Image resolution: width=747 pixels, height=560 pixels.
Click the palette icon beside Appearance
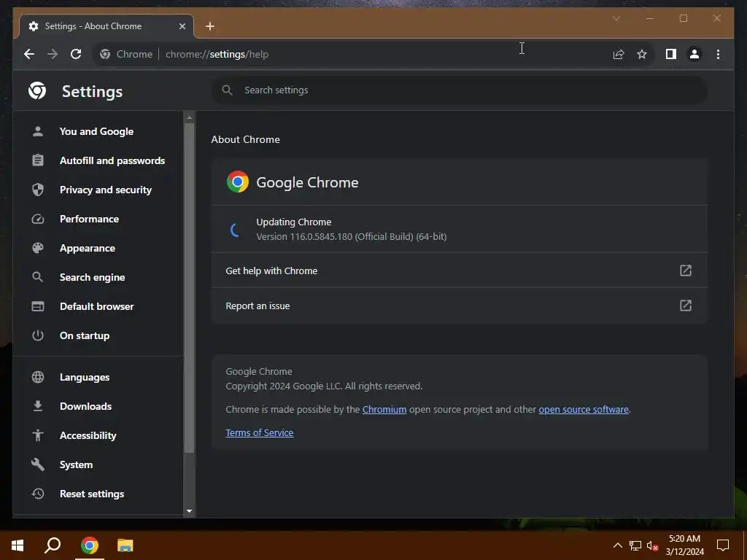tap(38, 248)
